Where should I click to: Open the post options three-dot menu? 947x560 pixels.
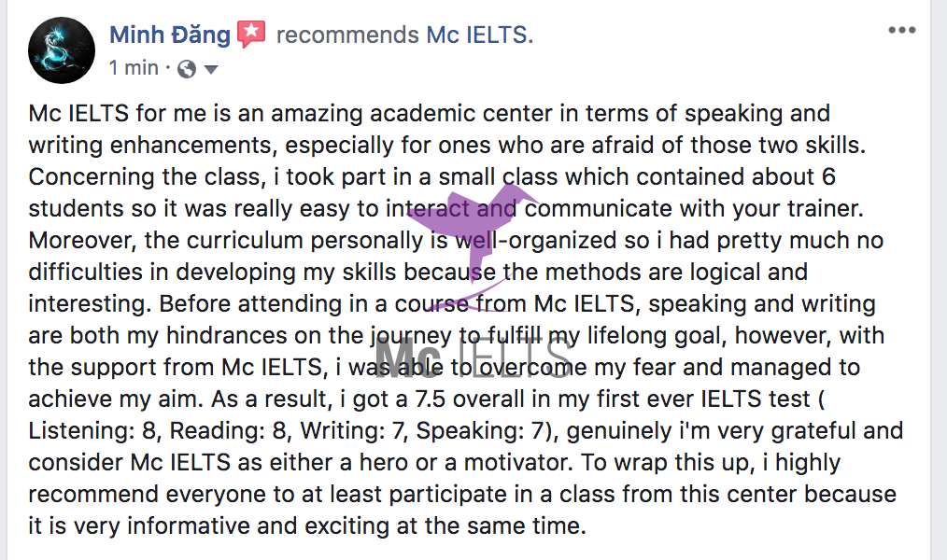pos(901,31)
